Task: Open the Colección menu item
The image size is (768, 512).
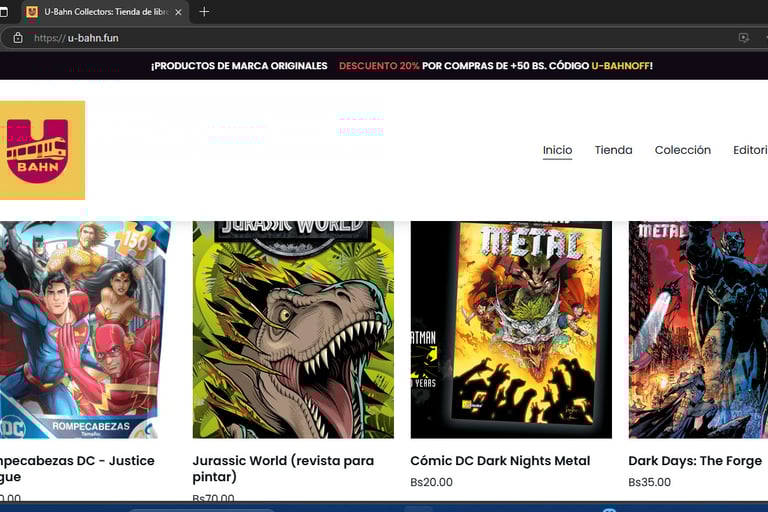Action: pos(683,150)
